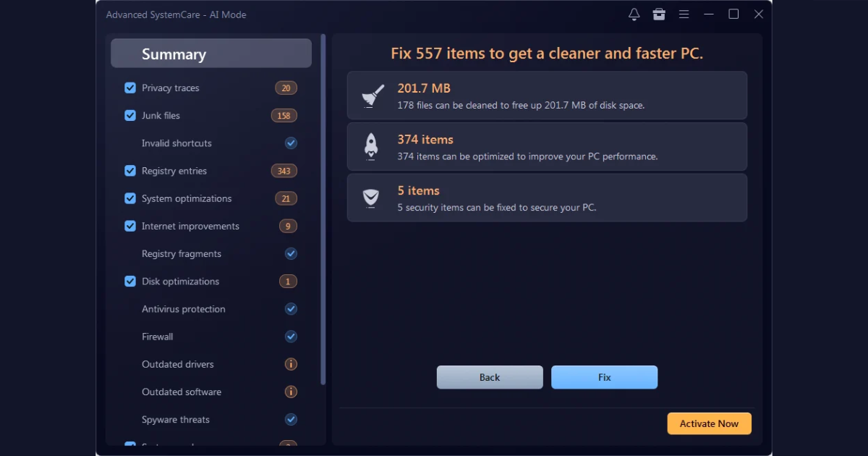Image resolution: width=868 pixels, height=456 pixels.
Task: Click the Outdated software info icon
Action: (291, 392)
